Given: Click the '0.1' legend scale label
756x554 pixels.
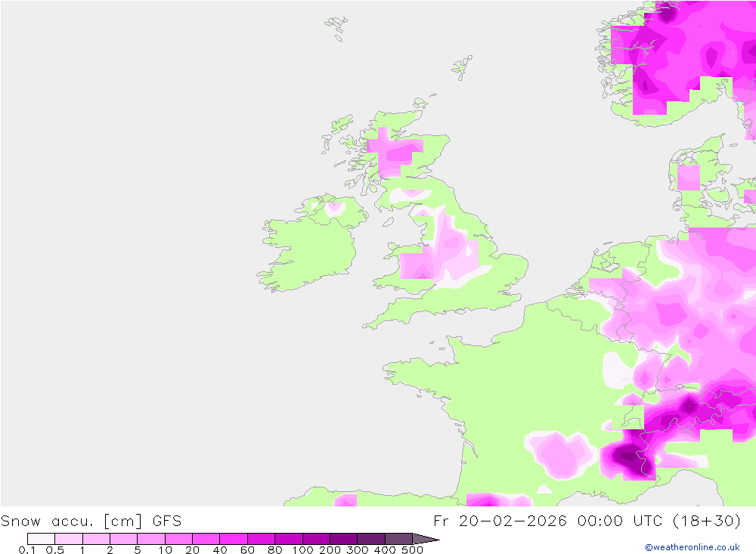Looking at the screenshot, I should 27,549.
